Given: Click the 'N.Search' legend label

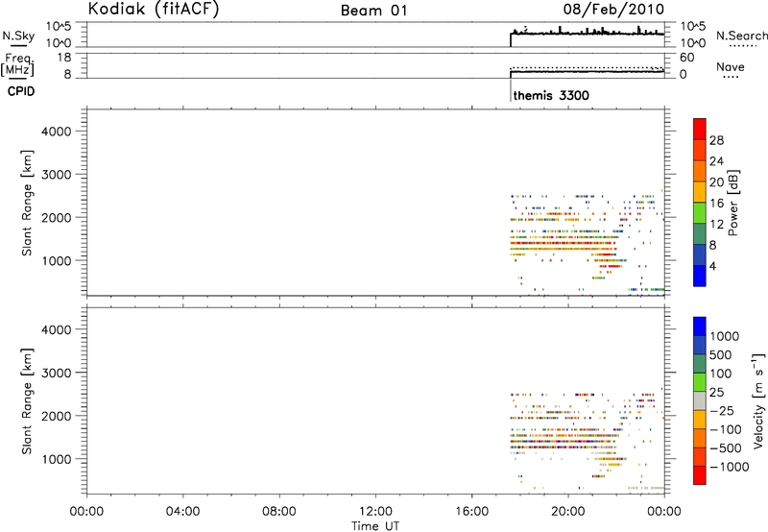Looking at the screenshot, I should (741, 36).
